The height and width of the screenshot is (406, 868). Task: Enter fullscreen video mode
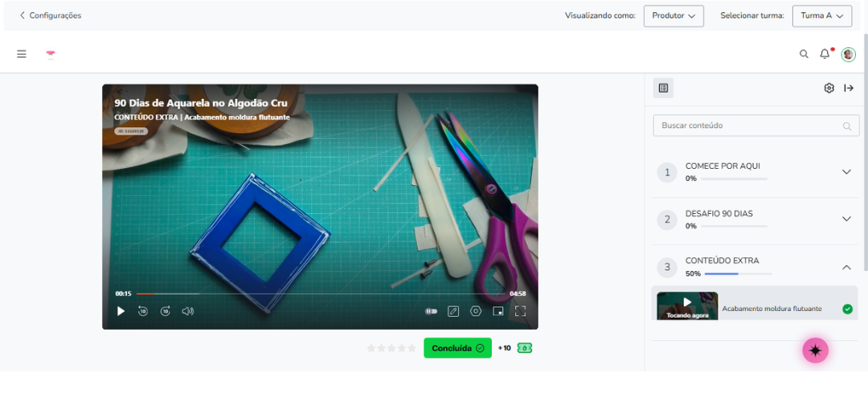point(520,311)
